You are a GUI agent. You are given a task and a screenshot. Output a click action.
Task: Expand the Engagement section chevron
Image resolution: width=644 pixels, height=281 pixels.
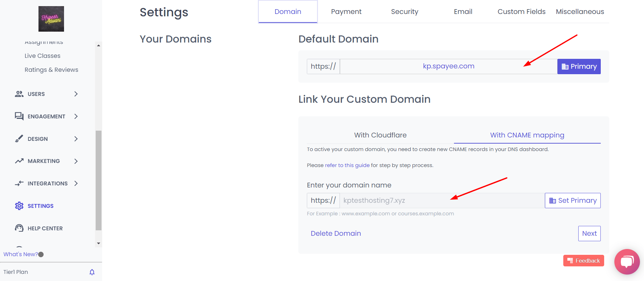coord(76,116)
